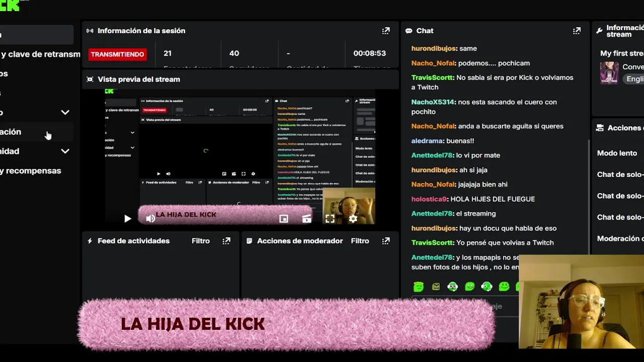Screen dimensions: 644x362
Task: Mute the stream preview volume
Action: 150,219
